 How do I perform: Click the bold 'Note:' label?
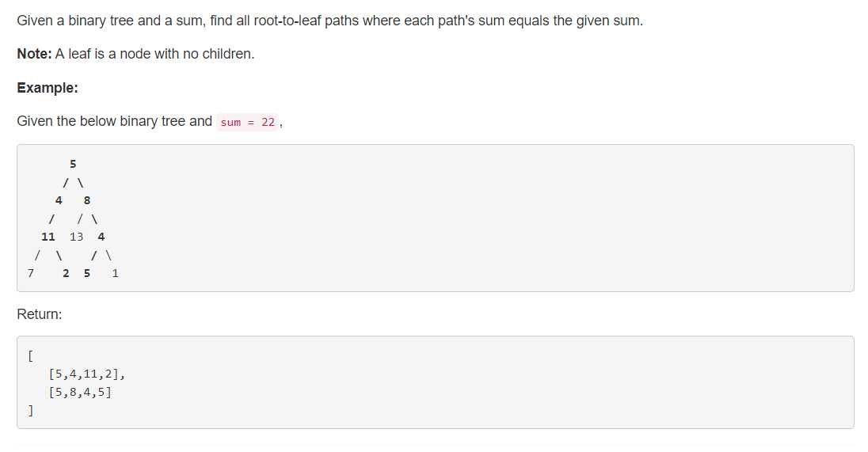[x=34, y=54]
